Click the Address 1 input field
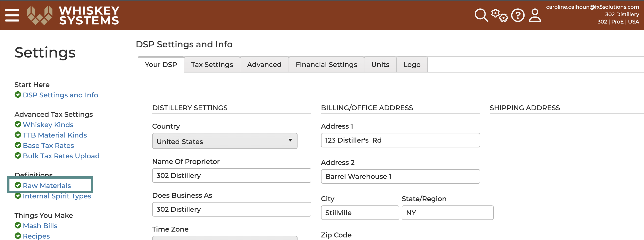Screen dimensions: 644x240 coord(400,140)
